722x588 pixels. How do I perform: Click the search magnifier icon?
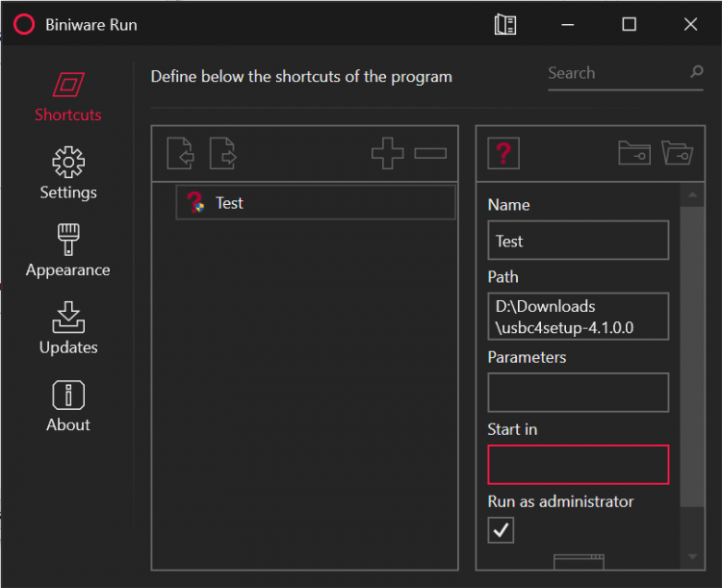696,73
